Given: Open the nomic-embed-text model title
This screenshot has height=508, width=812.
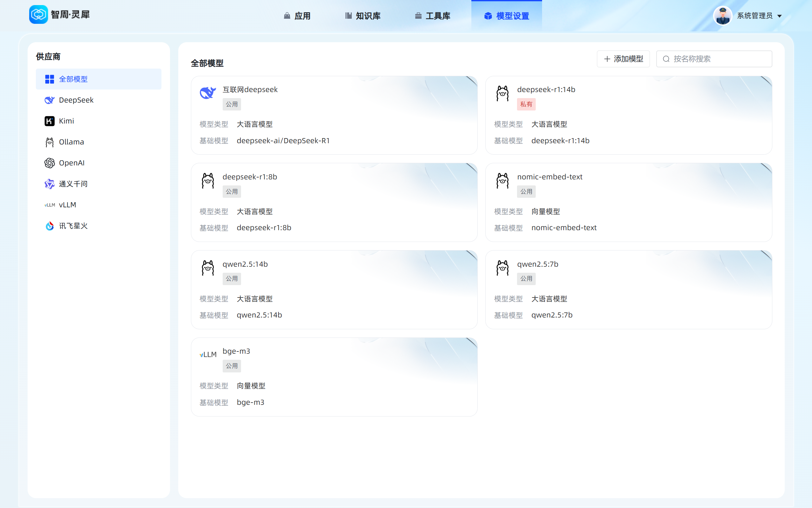Looking at the screenshot, I should click(550, 177).
